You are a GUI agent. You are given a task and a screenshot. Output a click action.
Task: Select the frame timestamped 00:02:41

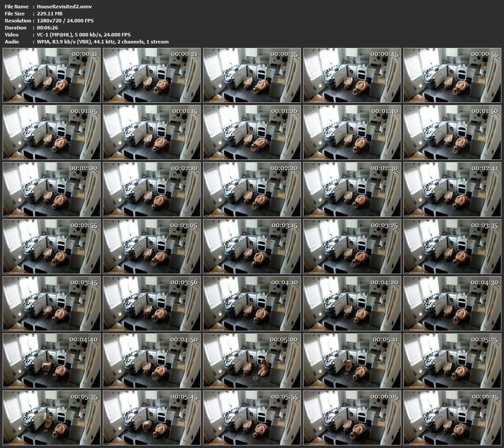(452, 190)
